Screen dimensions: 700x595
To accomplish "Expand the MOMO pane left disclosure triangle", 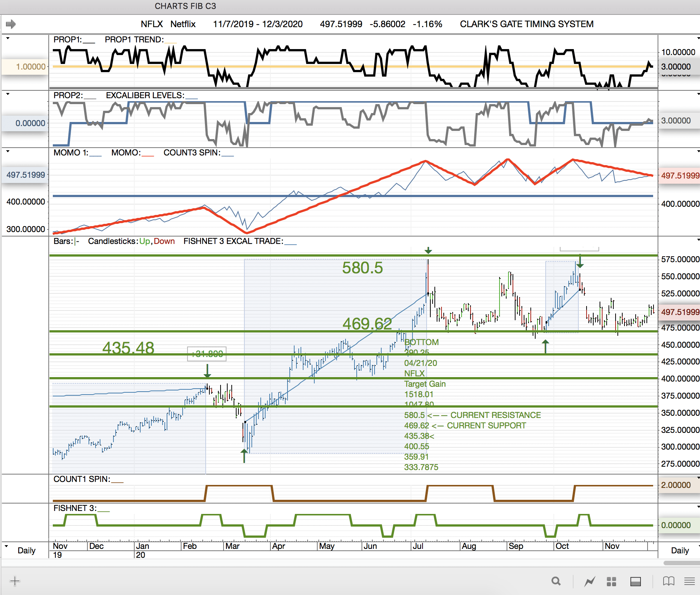I will pyautogui.click(x=8, y=151).
